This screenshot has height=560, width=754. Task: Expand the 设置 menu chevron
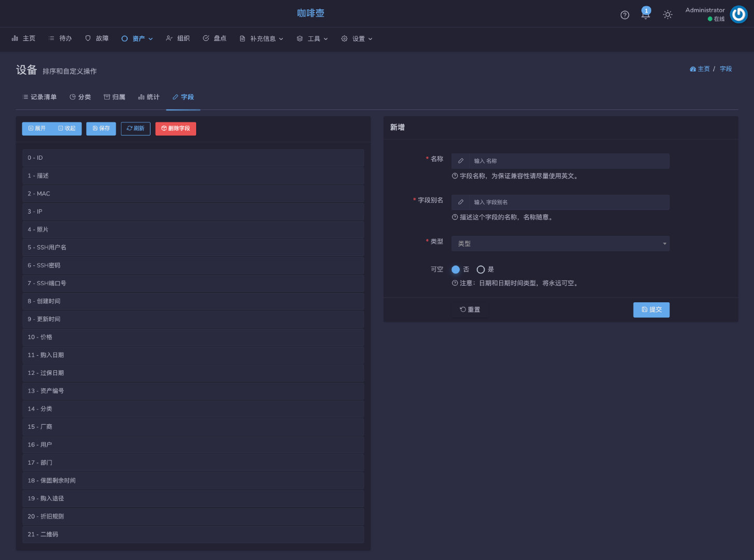pos(371,39)
